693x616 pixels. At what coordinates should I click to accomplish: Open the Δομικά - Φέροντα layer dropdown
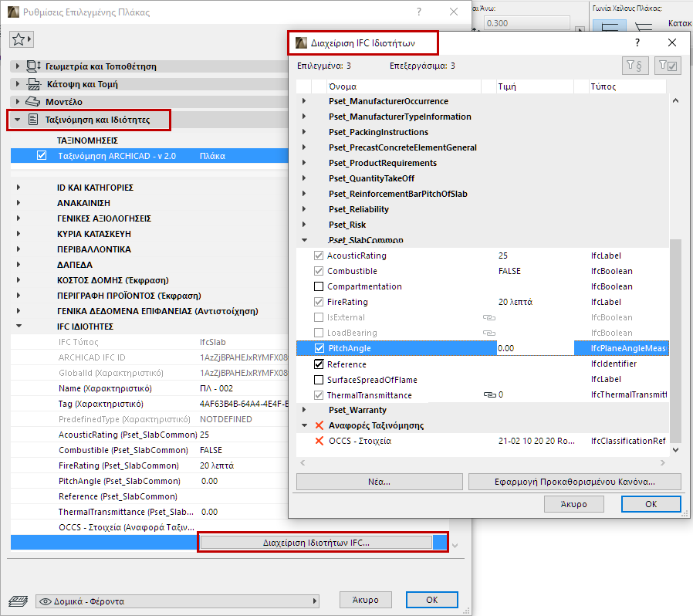coord(177,601)
